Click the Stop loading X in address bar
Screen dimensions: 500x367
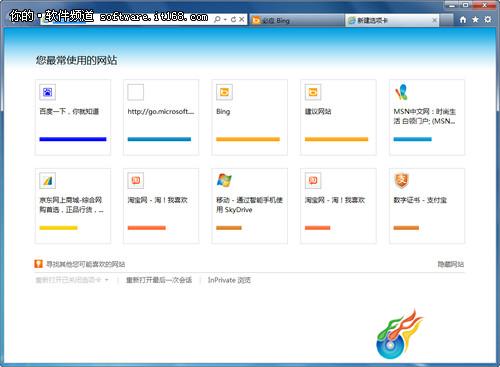pyautogui.click(x=242, y=19)
